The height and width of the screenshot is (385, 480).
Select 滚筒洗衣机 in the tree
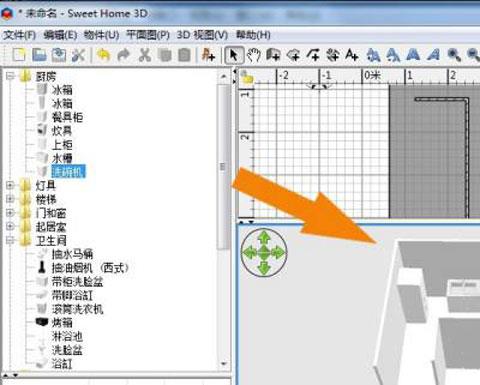click(77, 309)
